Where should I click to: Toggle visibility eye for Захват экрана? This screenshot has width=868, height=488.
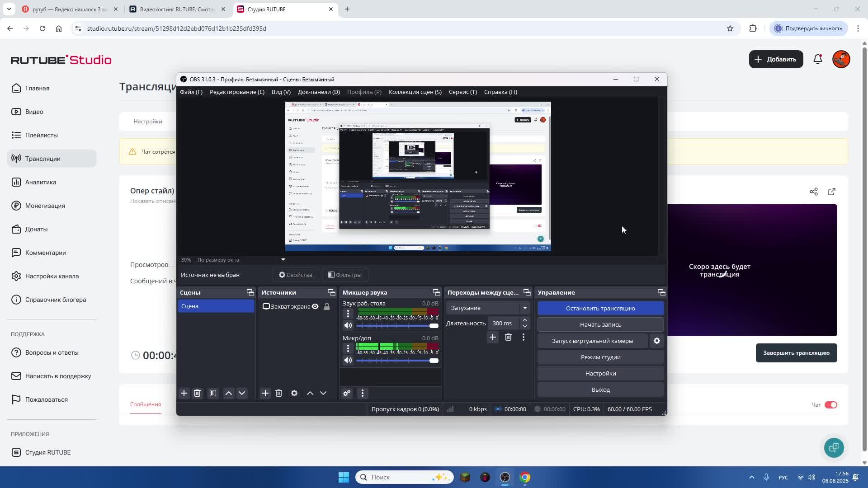[315, 306]
